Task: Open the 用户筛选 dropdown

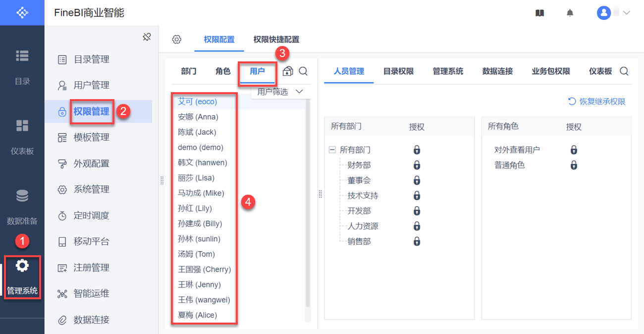Action: tap(280, 92)
